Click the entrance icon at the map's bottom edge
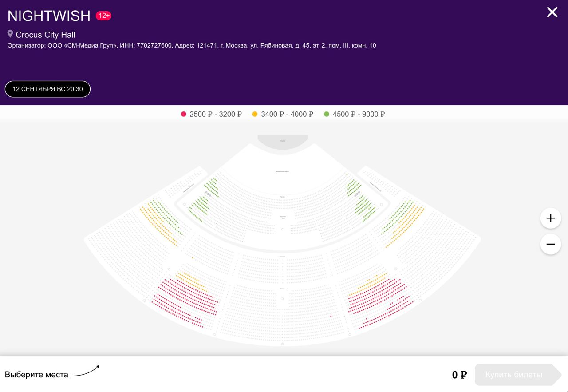Image resolution: width=568 pixels, height=392 pixels. click(282, 344)
